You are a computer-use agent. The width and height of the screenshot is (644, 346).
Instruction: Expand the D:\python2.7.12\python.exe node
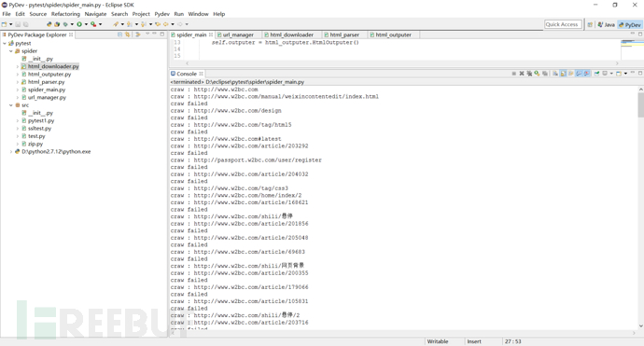pyautogui.click(x=11, y=151)
